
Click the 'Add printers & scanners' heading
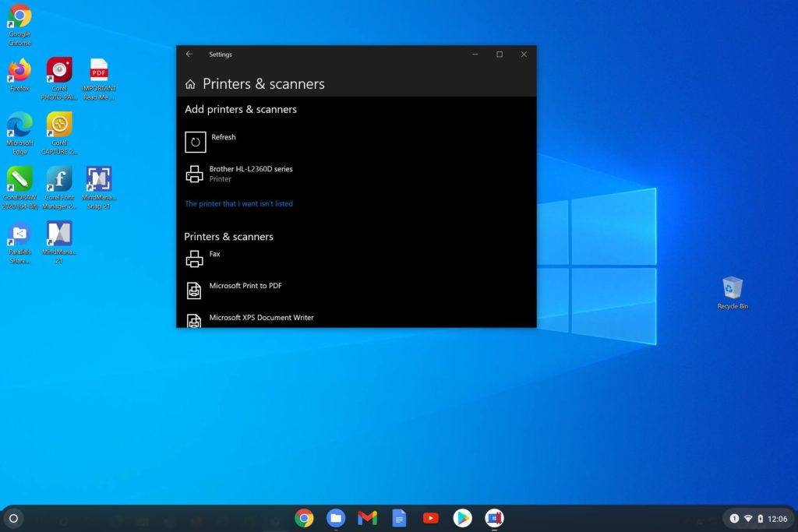[241, 109]
